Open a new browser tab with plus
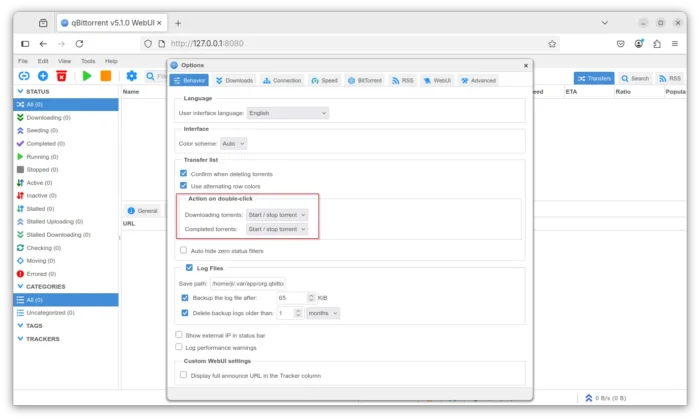The height and width of the screenshot is (420, 700). tap(178, 23)
